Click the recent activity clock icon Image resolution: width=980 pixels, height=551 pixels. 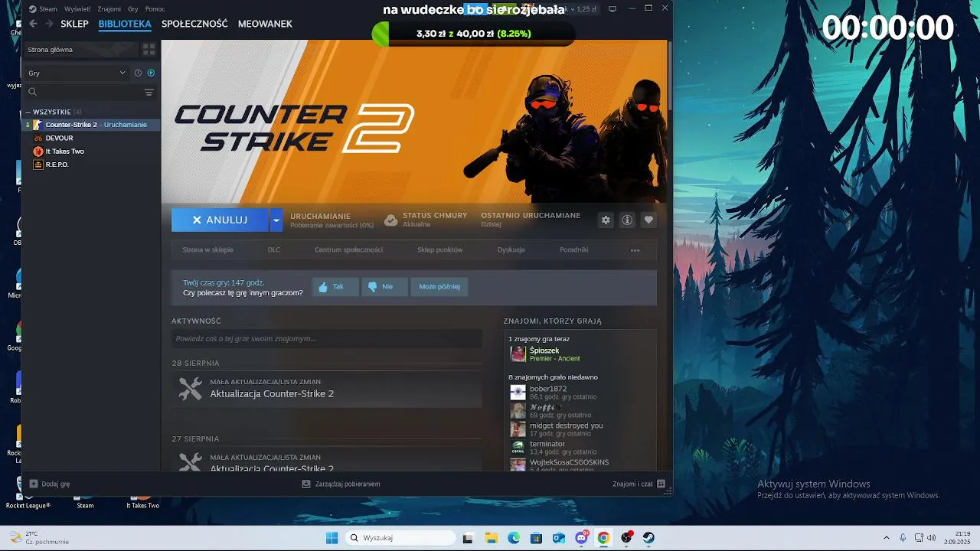click(138, 73)
